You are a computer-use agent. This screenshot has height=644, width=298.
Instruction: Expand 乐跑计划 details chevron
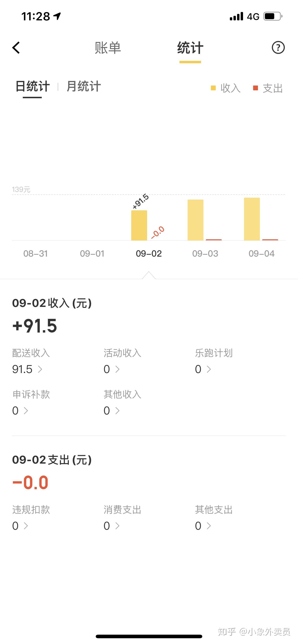click(209, 369)
